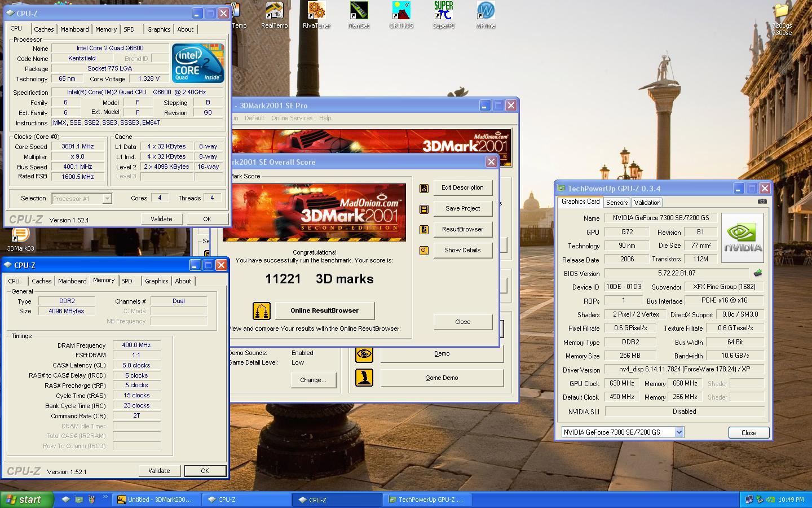812x508 pixels.
Task: Close the 3DMark overall score dialog
Action: click(x=462, y=322)
